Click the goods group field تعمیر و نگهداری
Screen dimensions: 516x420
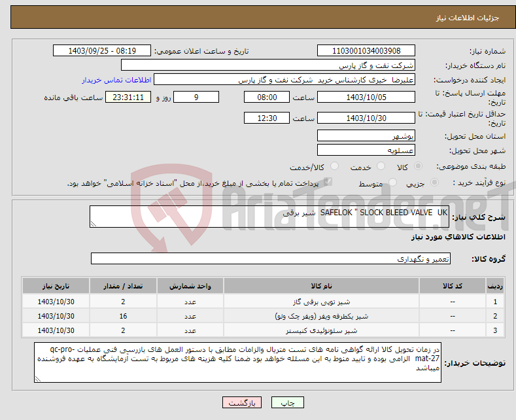[271, 258]
